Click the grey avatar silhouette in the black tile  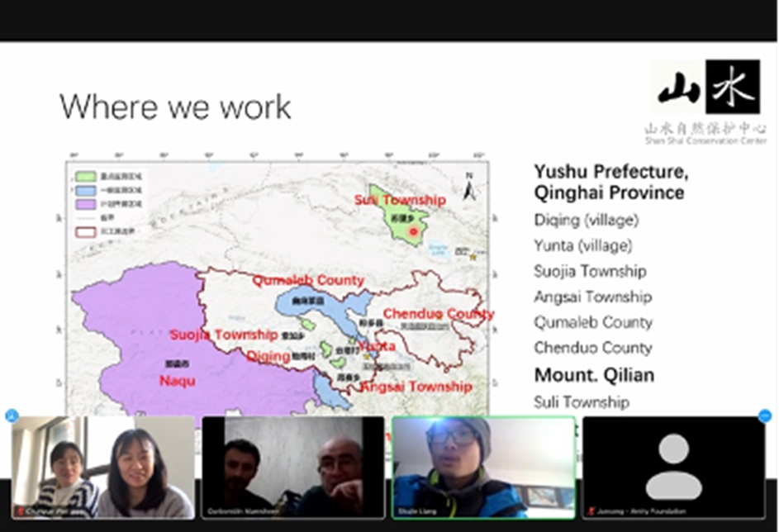[x=673, y=467]
